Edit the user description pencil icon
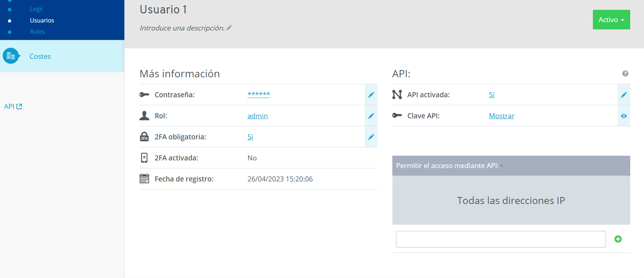 (x=229, y=28)
